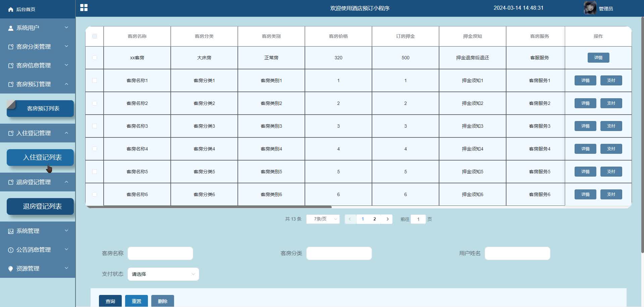Open the 入住登记列表 submenu item
Image resolution: width=644 pixels, height=307 pixels.
tap(40, 158)
